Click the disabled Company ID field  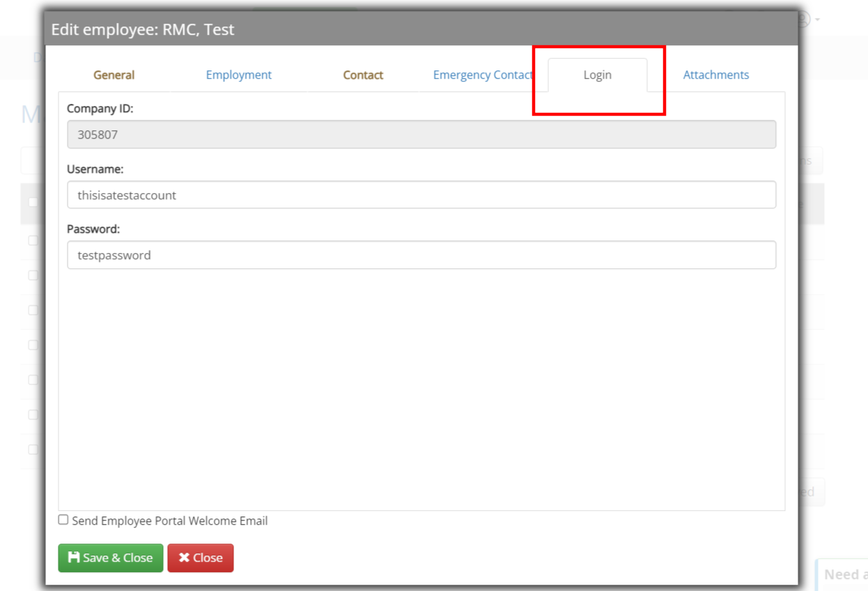(421, 135)
